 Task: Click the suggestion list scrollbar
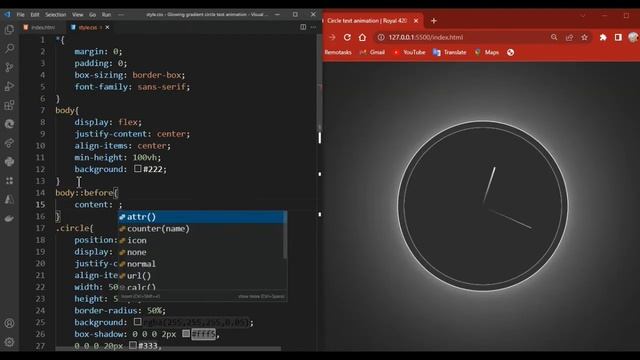pyautogui.click(x=285, y=235)
